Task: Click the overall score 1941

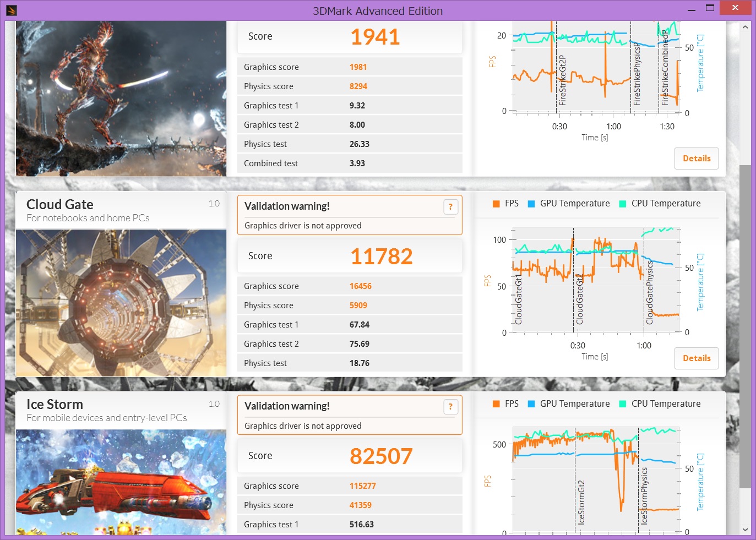Action: pos(375,37)
